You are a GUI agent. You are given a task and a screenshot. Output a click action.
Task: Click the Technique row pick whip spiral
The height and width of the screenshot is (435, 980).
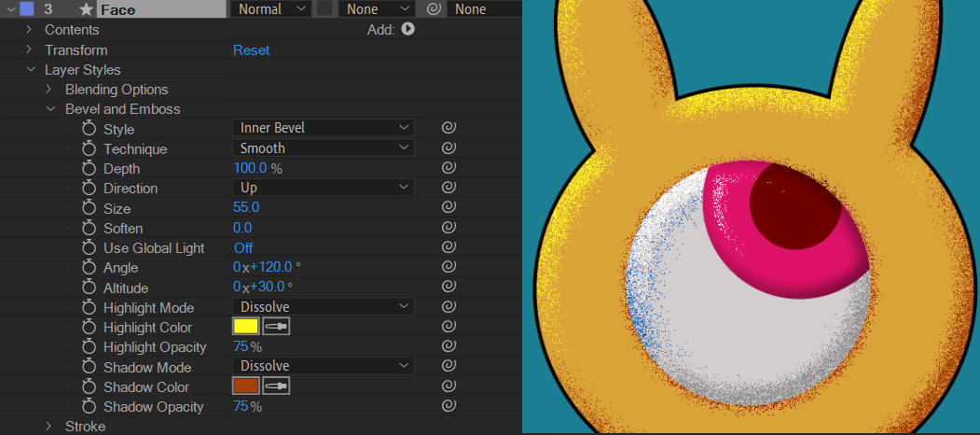pyautogui.click(x=449, y=148)
